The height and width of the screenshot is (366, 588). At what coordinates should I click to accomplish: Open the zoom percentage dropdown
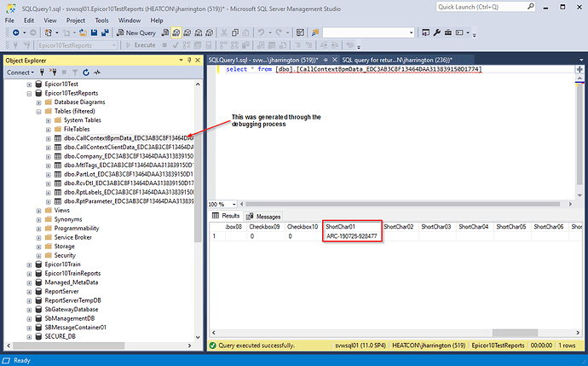[234, 204]
